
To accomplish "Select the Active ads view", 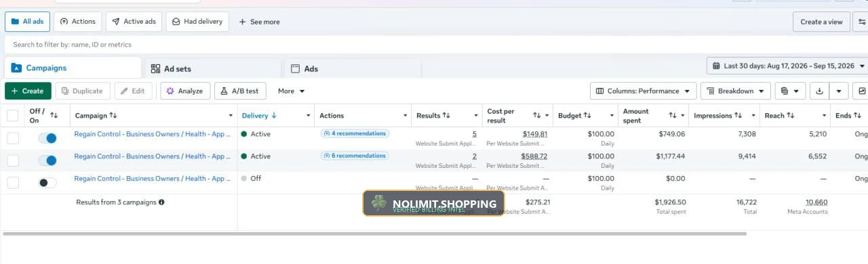I will 134,22.
